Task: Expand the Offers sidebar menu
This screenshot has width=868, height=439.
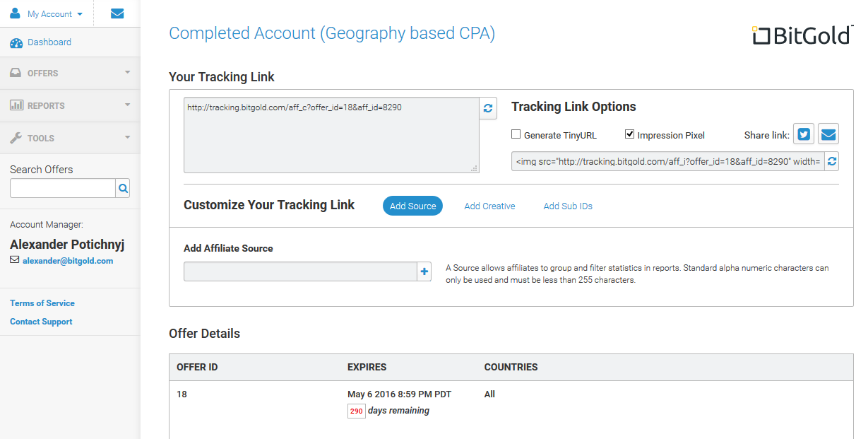Action: (x=70, y=73)
